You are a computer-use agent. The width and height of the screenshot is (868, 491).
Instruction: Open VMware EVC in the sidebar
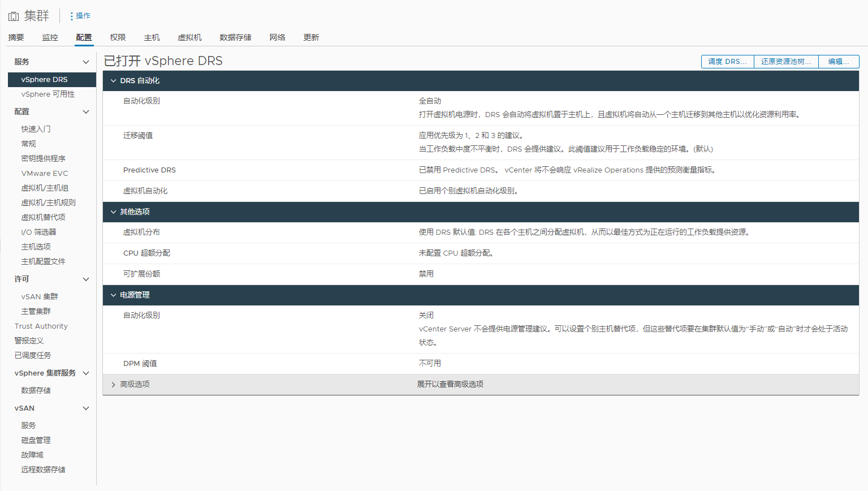44,173
